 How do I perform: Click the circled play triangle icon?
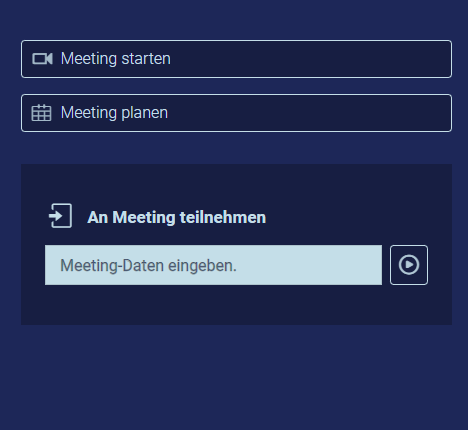[x=409, y=265]
